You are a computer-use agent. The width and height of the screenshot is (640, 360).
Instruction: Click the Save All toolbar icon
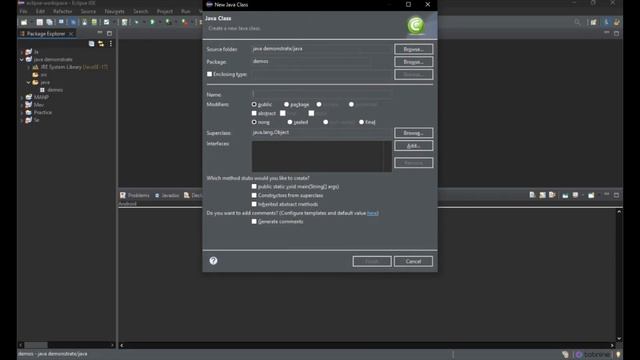[49, 22]
